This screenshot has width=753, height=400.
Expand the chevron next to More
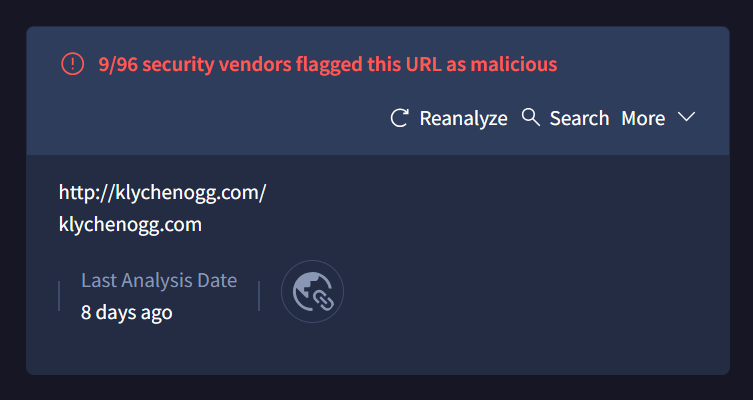(x=686, y=117)
